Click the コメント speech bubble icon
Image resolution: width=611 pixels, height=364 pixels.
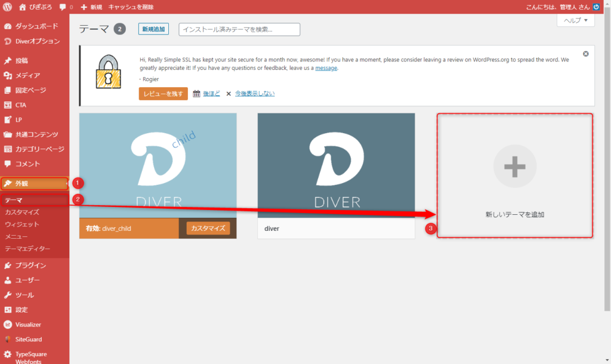[8, 164]
